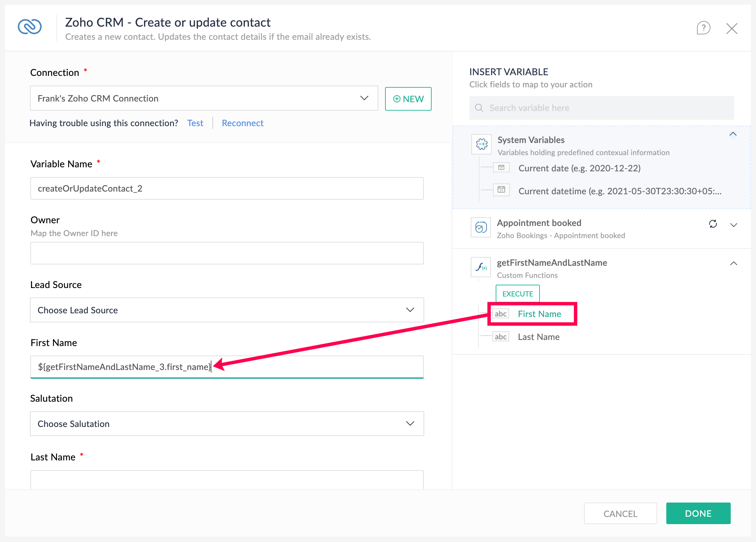This screenshot has width=756, height=542.
Task: Click the Current date calendar icon
Action: tap(501, 167)
